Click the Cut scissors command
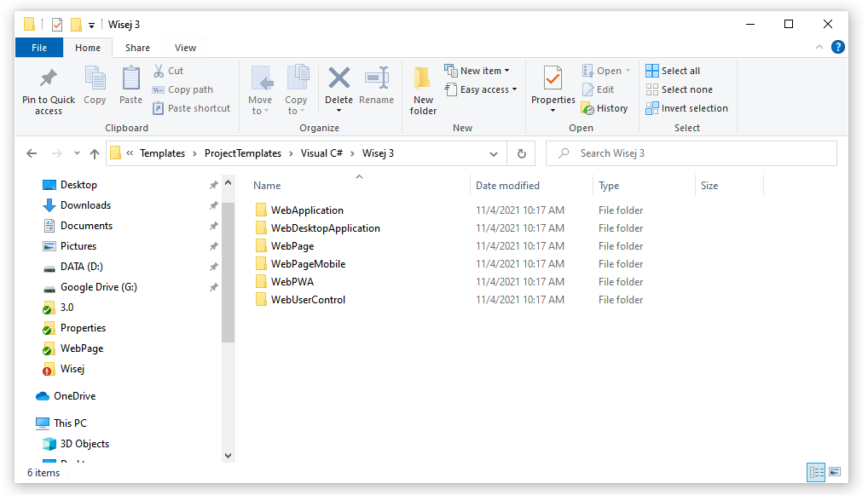Screen dimensions: 868x495 pyautogui.click(x=168, y=71)
